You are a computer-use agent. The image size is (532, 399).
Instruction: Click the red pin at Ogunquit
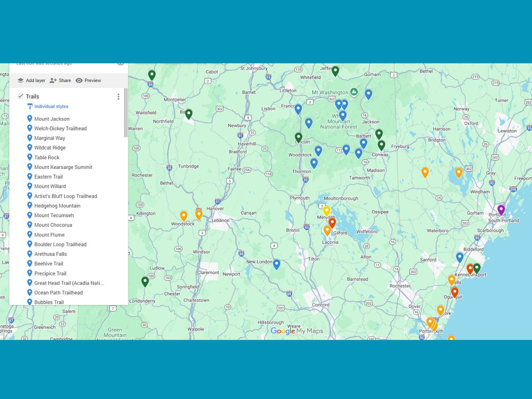coord(454,292)
